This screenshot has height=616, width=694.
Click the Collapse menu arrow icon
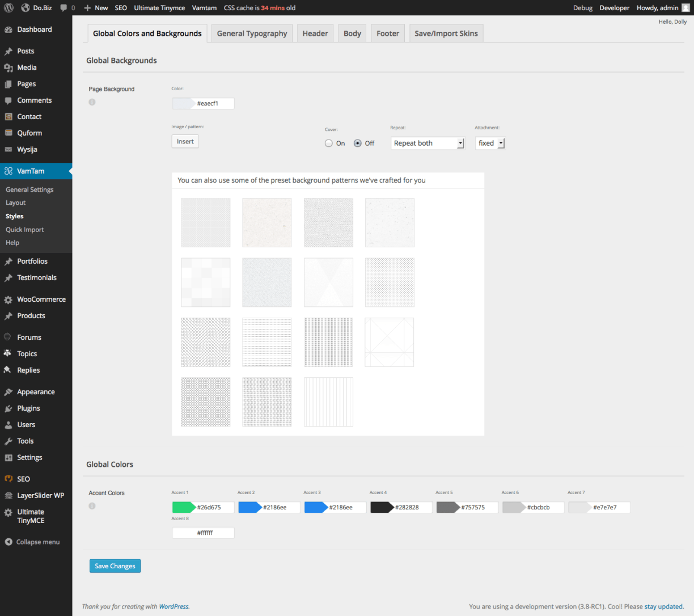pyautogui.click(x=9, y=542)
